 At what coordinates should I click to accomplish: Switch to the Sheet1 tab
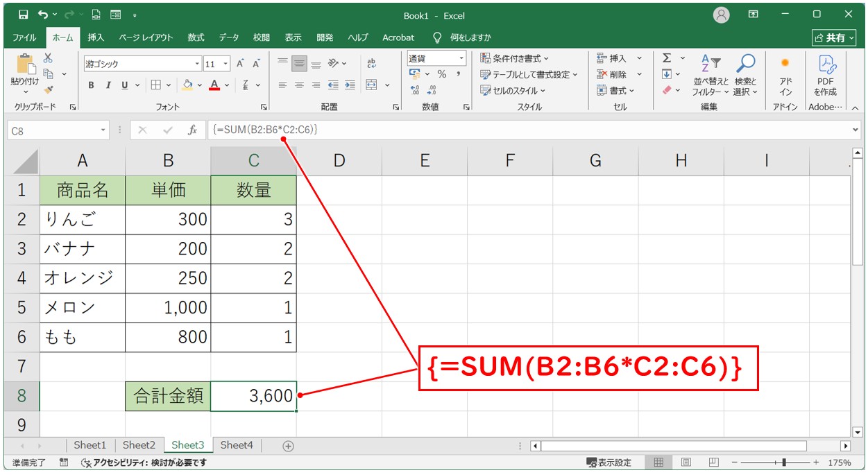pyautogui.click(x=90, y=445)
